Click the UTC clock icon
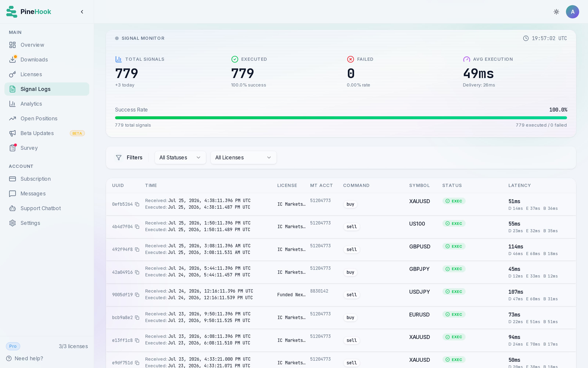 click(526, 38)
